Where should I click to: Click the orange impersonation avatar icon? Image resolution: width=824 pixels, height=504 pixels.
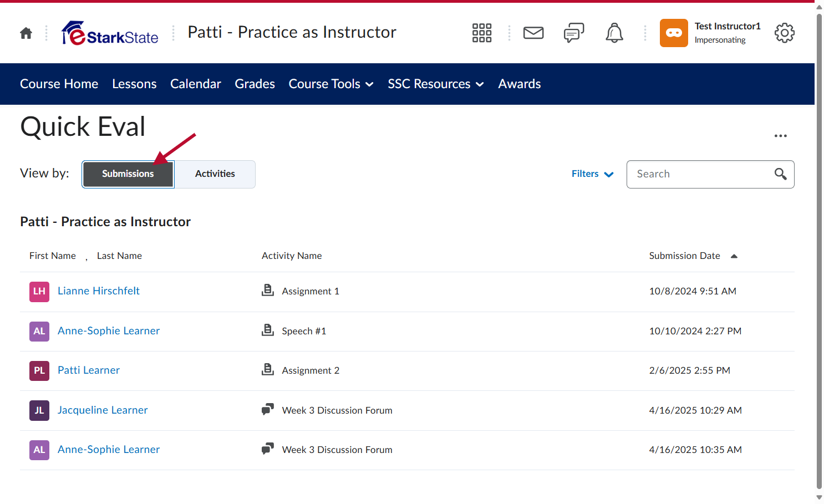(x=674, y=33)
